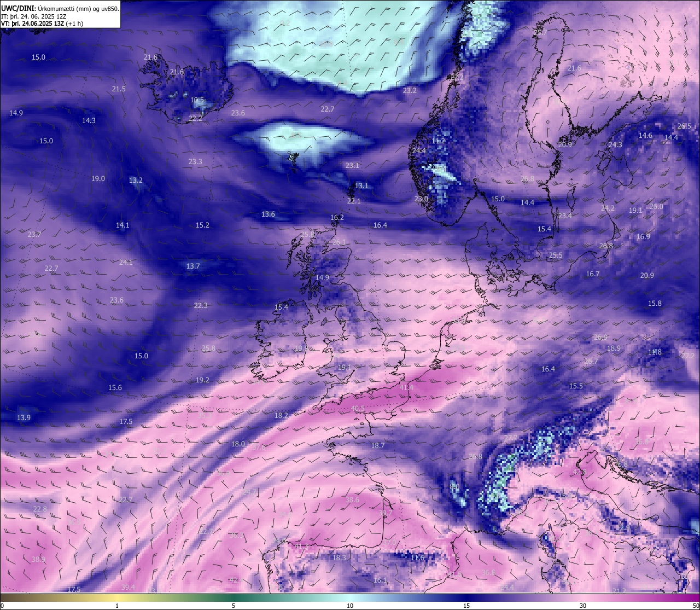This screenshot has height=610, width=700.
Task: Select the '22.1' map value
Action: [354, 201]
